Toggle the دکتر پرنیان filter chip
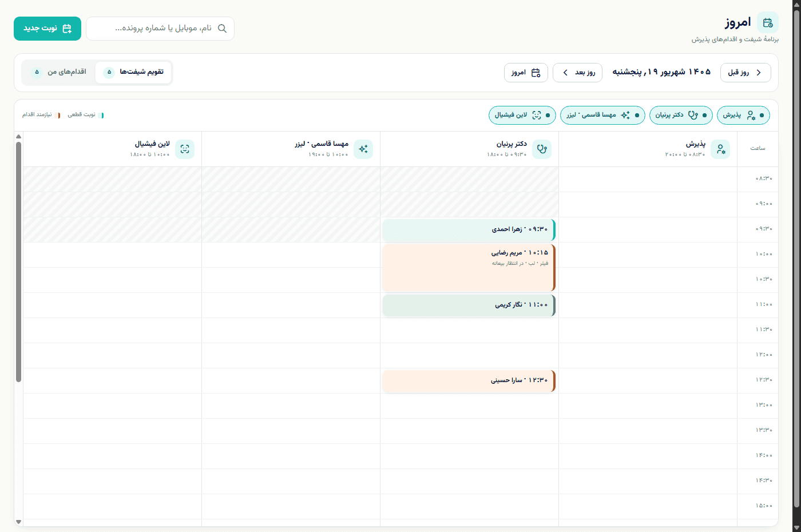Viewport: 801px width, 532px height. (681, 115)
